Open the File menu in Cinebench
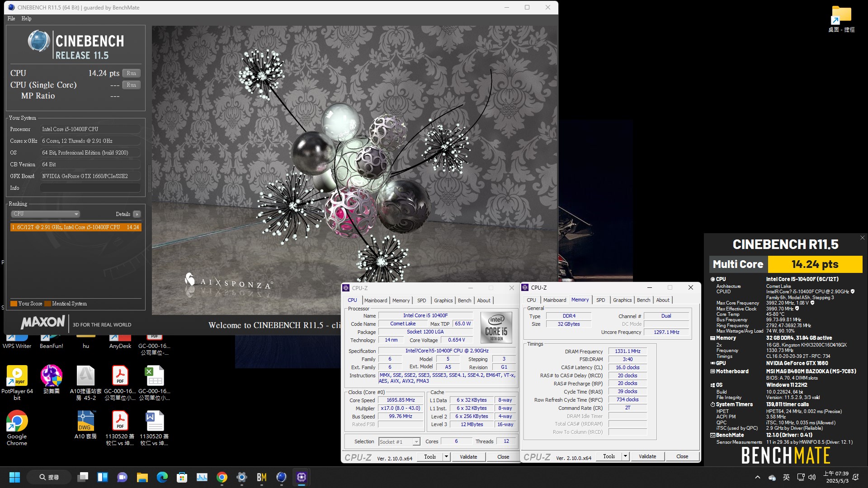Screen dimensions: 868x488 click(11, 19)
